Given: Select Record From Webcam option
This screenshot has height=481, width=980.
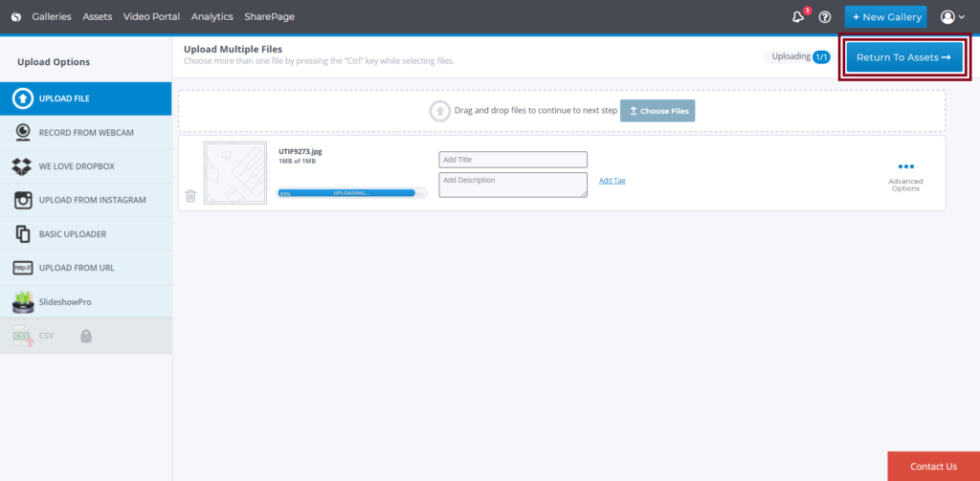Looking at the screenshot, I should click(85, 132).
